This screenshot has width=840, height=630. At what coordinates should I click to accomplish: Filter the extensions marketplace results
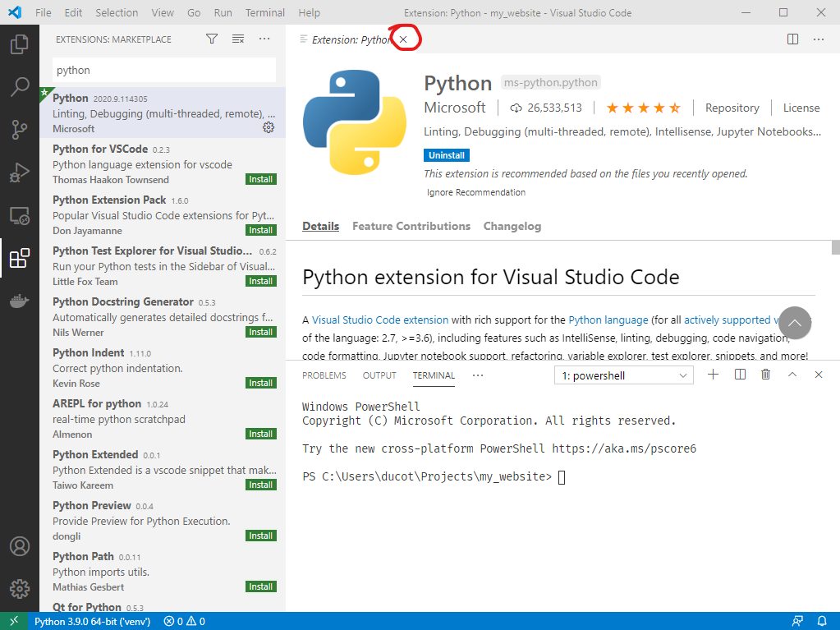tap(211, 38)
